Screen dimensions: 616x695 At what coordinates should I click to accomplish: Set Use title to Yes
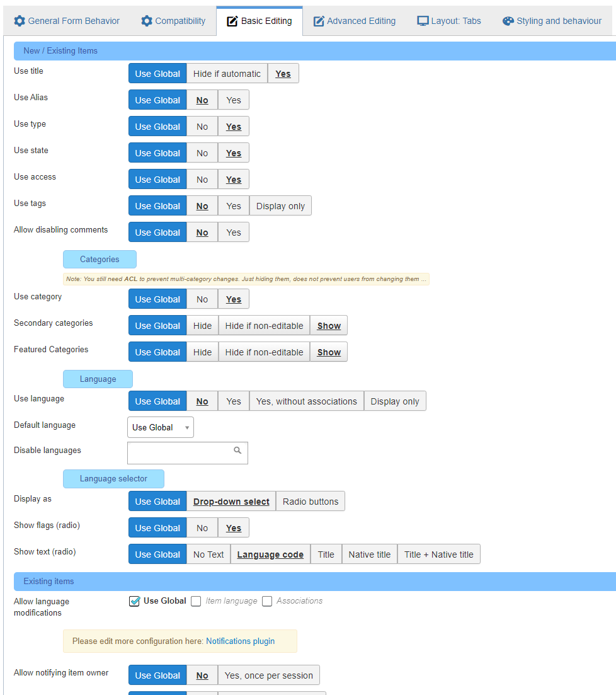click(x=283, y=74)
